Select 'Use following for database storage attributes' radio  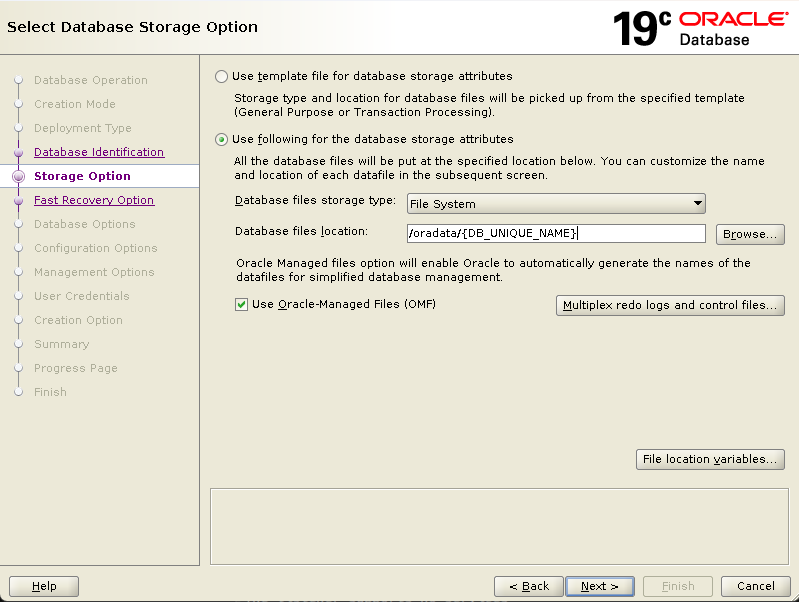[221, 140]
